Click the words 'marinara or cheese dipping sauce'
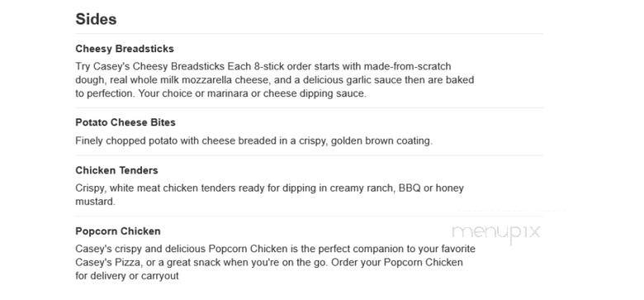The width and height of the screenshot is (644, 300). coord(286,93)
